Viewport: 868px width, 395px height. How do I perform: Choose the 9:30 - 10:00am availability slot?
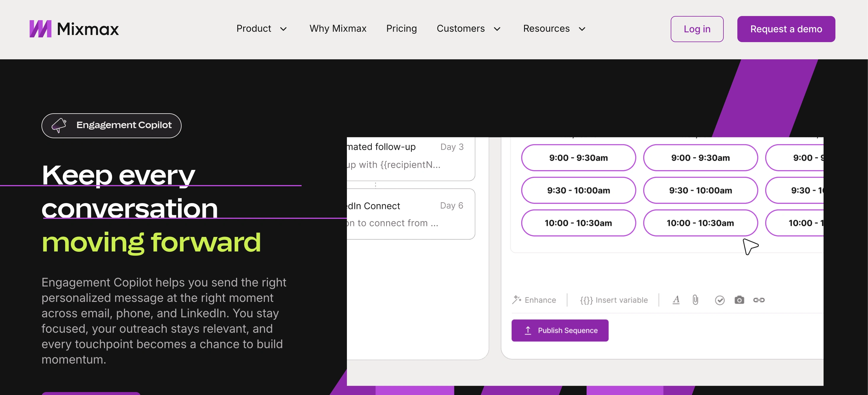coord(578,190)
